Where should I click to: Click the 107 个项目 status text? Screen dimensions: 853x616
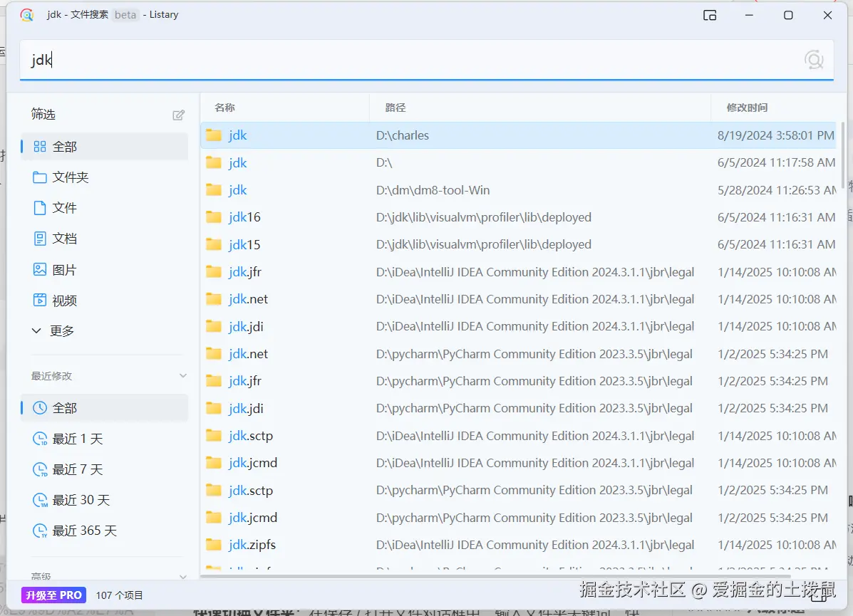[119, 595]
